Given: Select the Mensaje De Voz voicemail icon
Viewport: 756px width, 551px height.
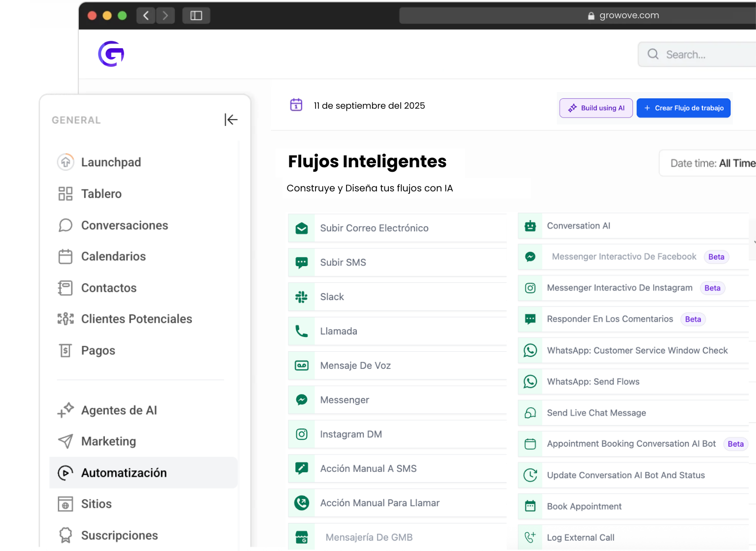Looking at the screenshot, I should click(x=302, y=366).
